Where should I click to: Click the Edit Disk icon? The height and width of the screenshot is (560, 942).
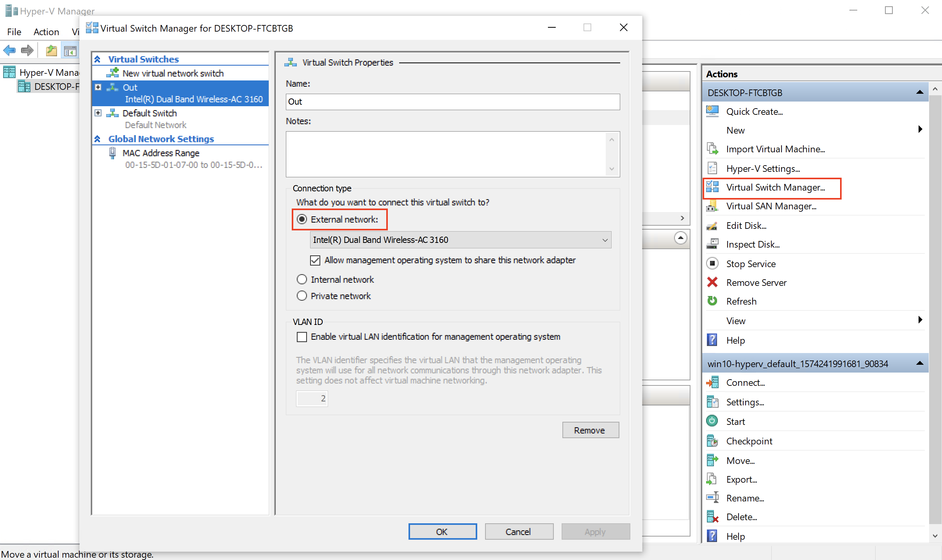(x=712, y=225)
